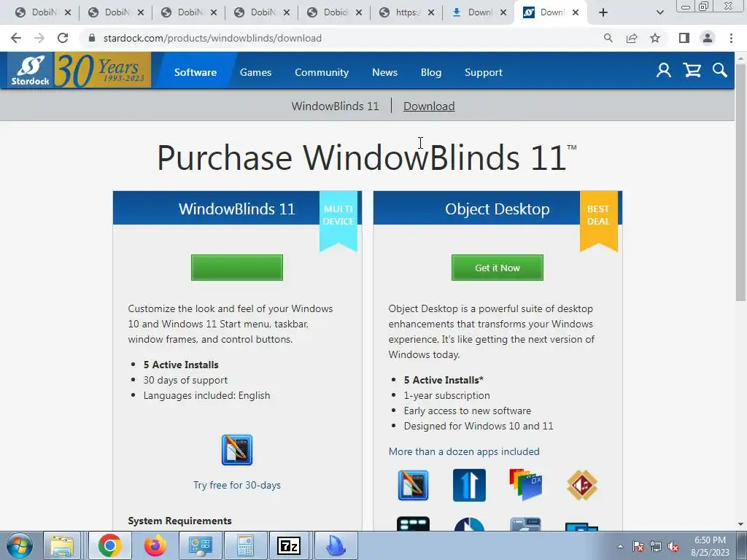The image size is (747, 560).
Task: Open 7-Zip from taskbar
Action: (x=289, y=545)
